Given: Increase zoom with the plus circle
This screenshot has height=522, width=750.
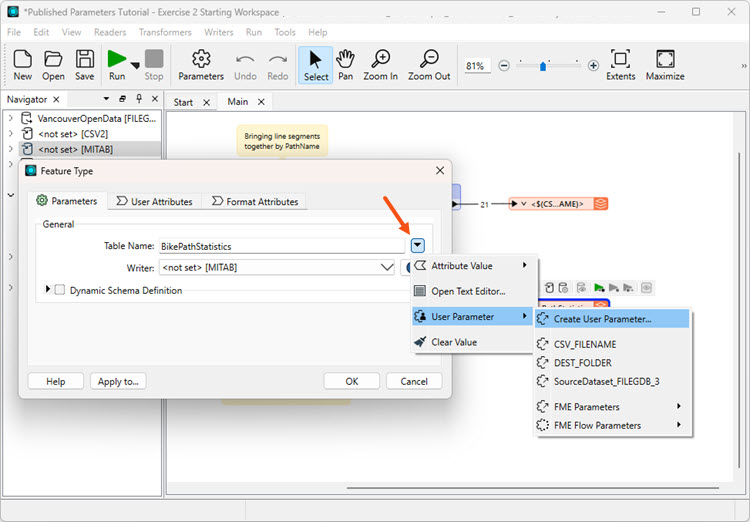Looking at the screenshot, I should pyautogui.click(x=593, y=65).
